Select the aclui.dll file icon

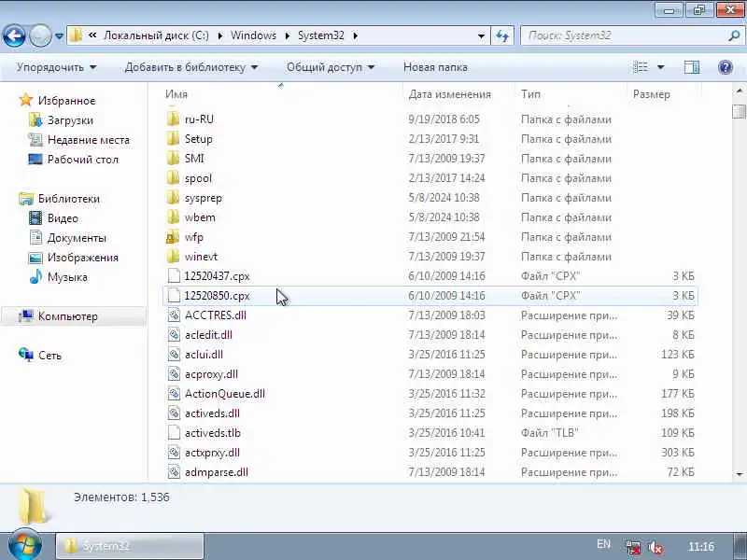[x=174, y=355]
